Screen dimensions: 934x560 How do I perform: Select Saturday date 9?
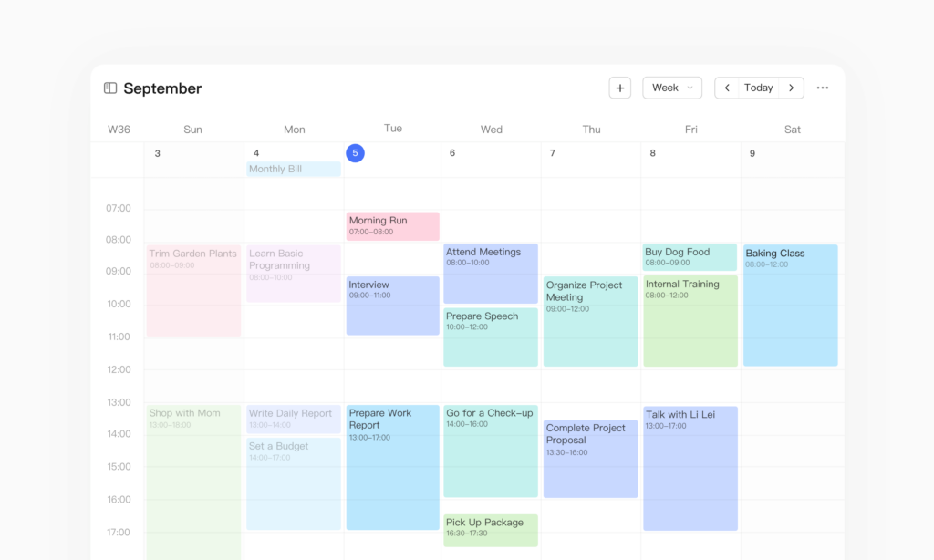[x=752, y=154]
